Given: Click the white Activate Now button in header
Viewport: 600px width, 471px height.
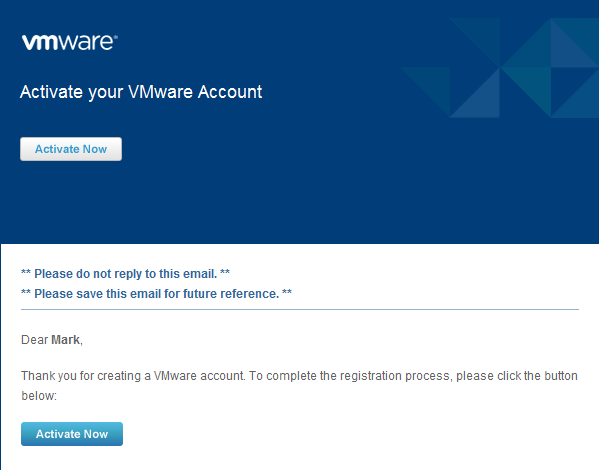Looking at the screenshot, I should click(x=71, y=149).
